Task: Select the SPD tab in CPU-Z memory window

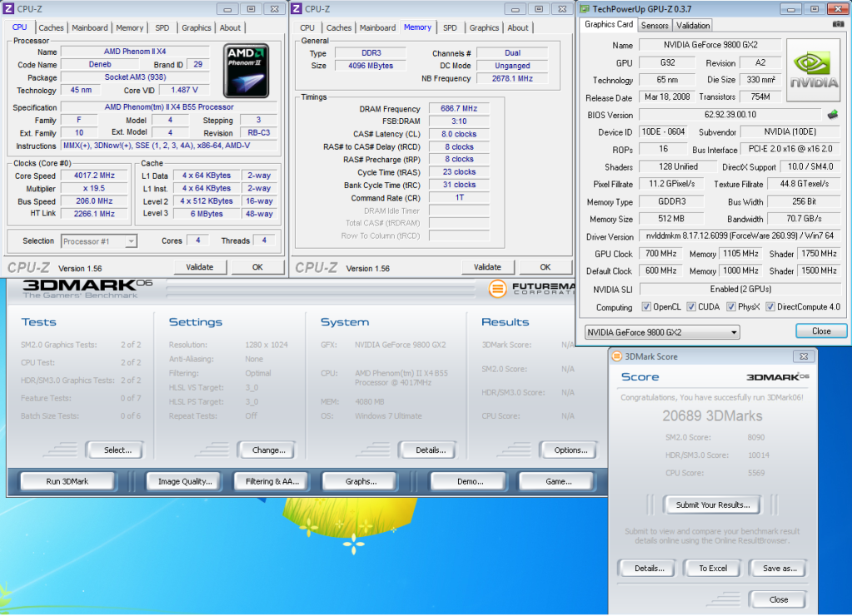Action: [x=450, y=27]
